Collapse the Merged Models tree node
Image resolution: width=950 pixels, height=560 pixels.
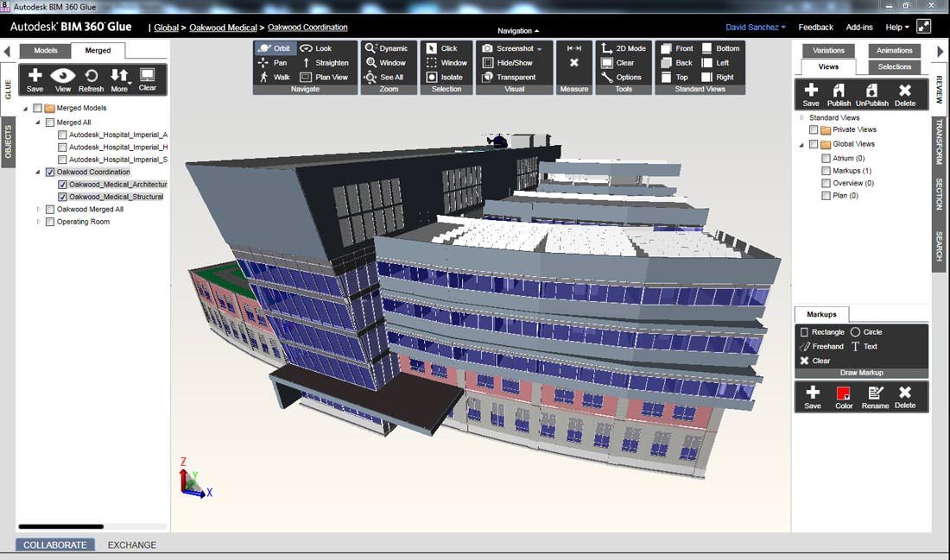tap(25, 109)
